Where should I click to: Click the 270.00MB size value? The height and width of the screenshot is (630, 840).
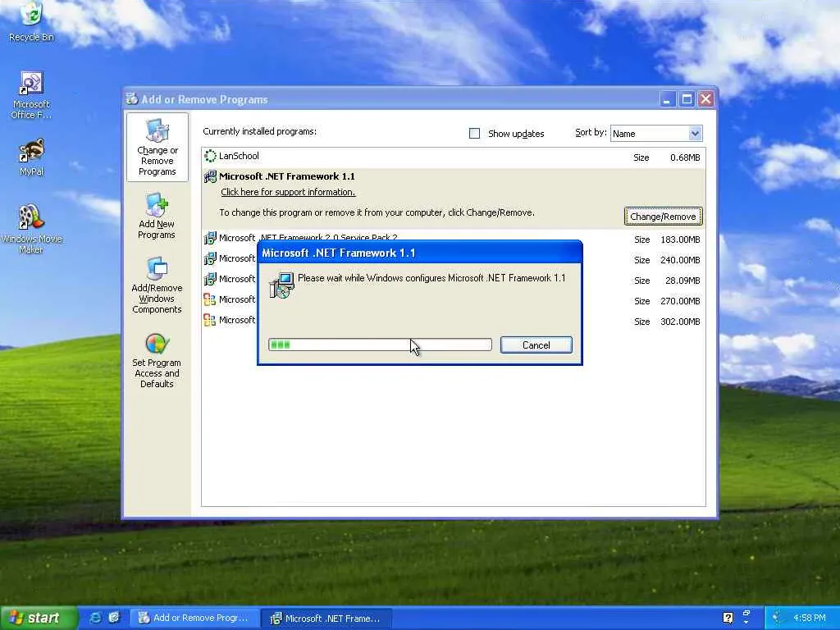tap(680, 301)
